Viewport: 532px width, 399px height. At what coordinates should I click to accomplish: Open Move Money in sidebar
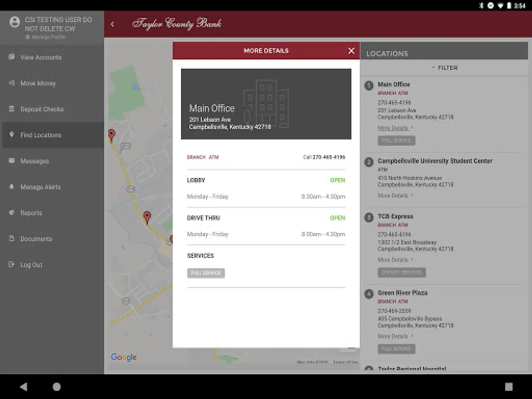click(x=52, y=83)
